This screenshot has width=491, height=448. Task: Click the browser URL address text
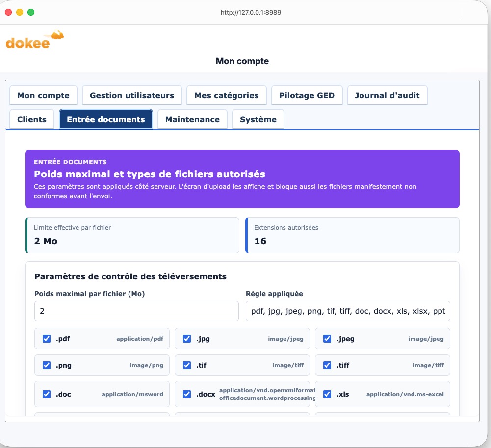(x=251, y=13)
